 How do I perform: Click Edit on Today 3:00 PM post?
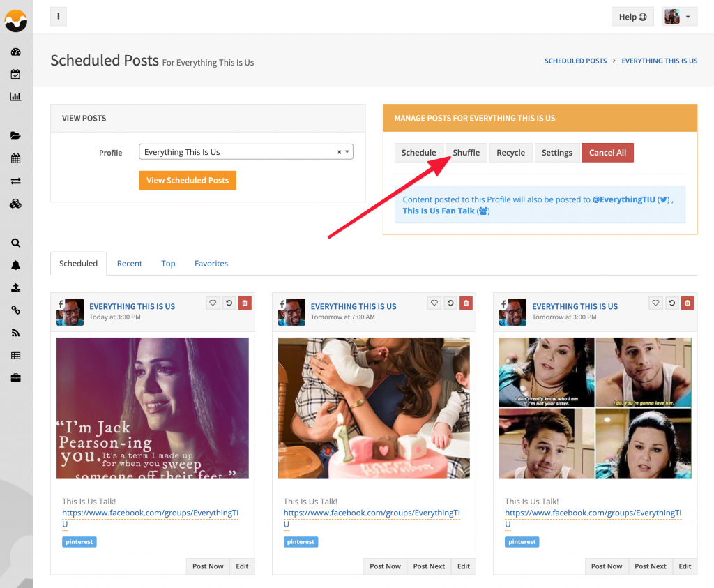[242, 566]
